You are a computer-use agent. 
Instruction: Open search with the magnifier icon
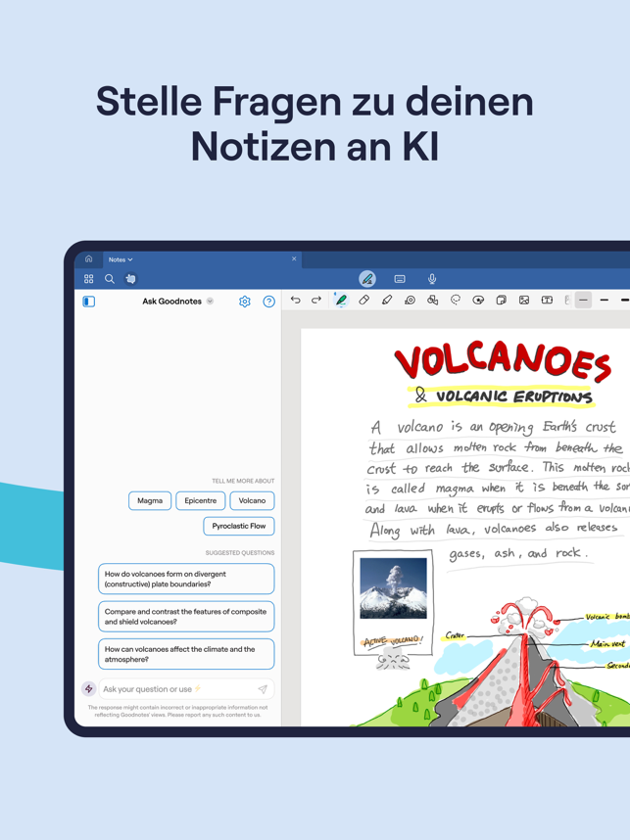(x=110, y=279)
